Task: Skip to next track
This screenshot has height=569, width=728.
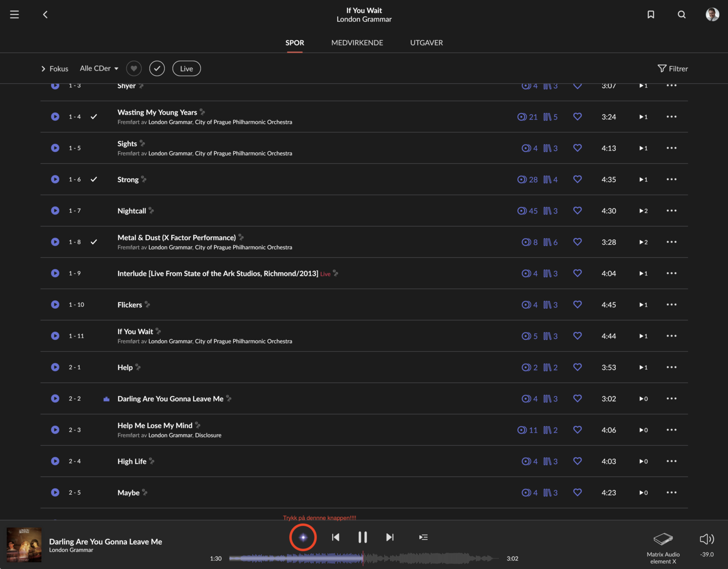Action: click(390, 537)
